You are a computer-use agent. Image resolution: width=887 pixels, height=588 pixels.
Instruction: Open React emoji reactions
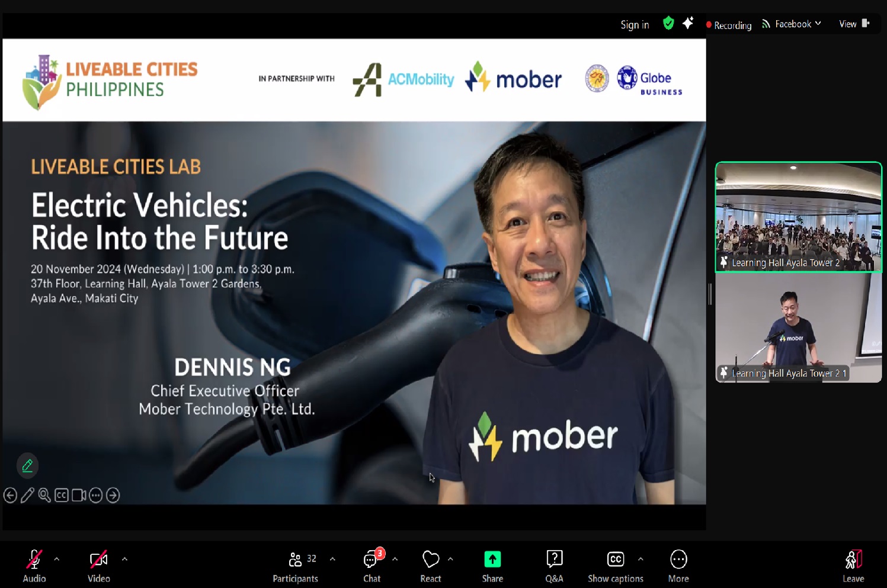[431, 566]
